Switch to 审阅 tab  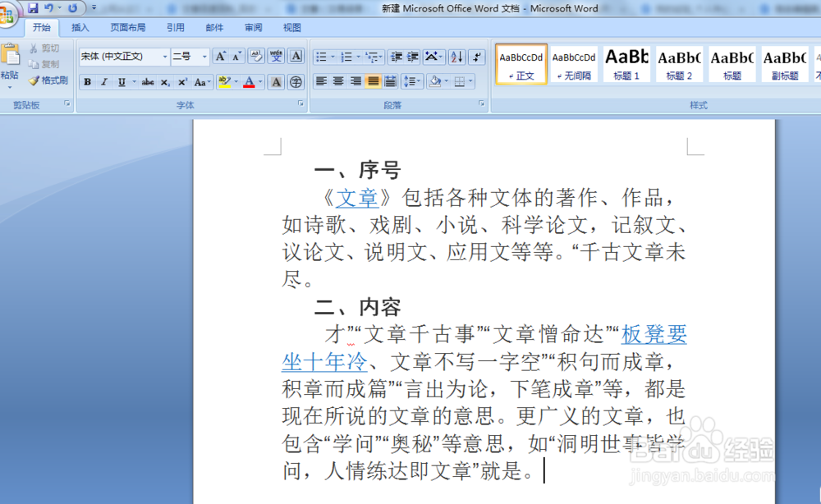coord(253,28)
